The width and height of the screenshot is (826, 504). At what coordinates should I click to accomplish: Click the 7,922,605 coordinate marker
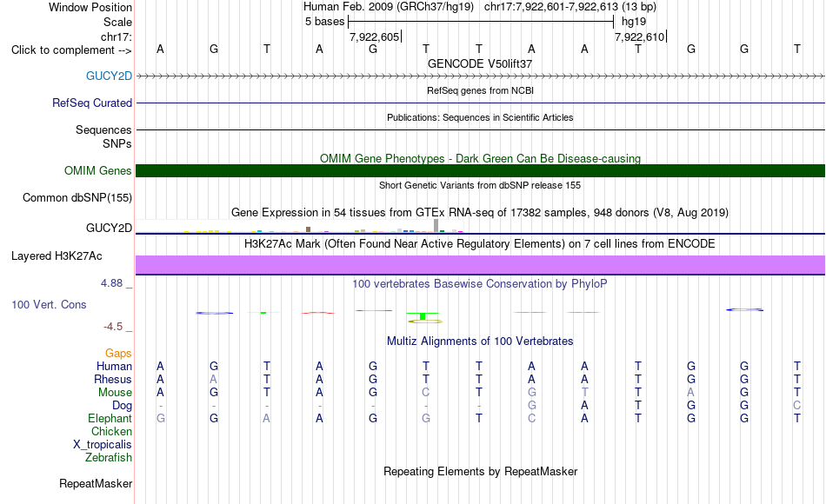pyautogui.click(x=375, y=36)
